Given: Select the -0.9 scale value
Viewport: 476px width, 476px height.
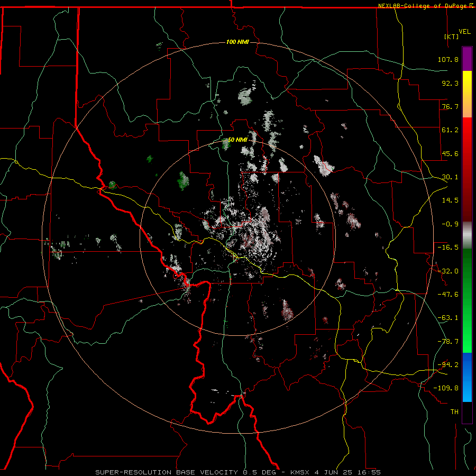Looking at the screenshot, I should tap(450, 224).
